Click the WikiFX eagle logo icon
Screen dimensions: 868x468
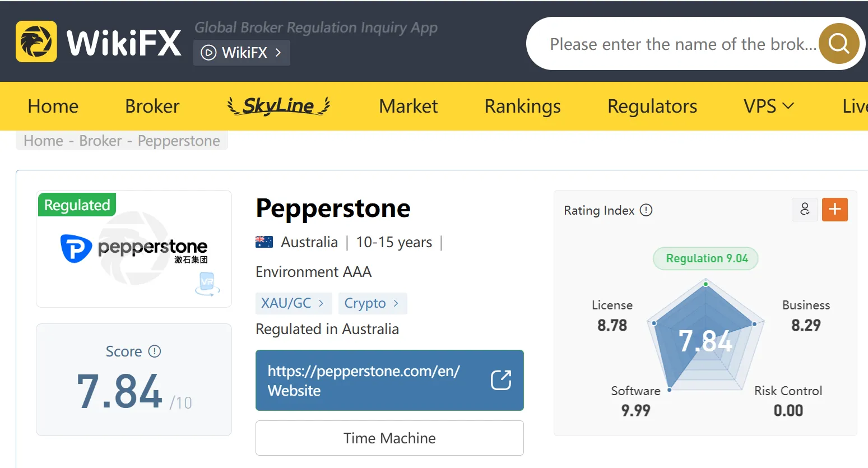[36, 41]
